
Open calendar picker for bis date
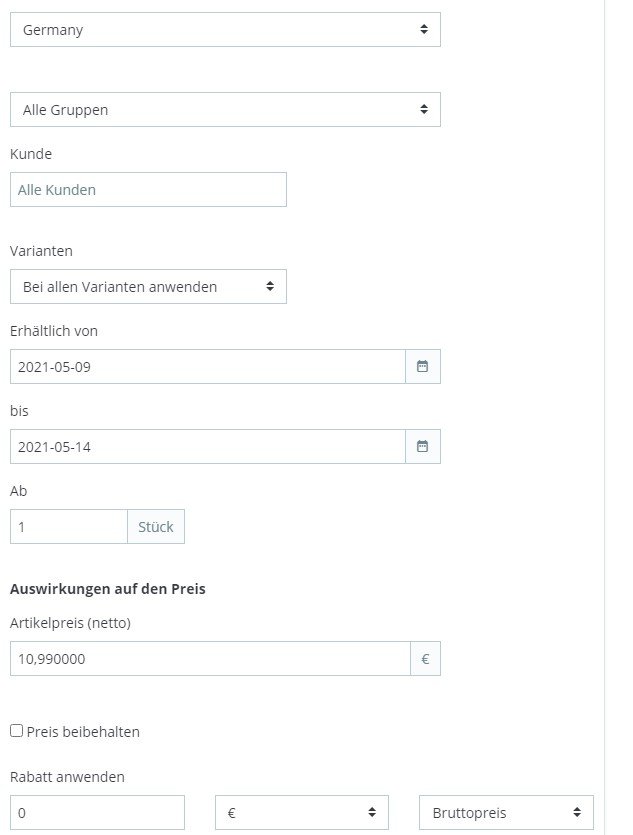pyautogui.click(x=422, y=447)
